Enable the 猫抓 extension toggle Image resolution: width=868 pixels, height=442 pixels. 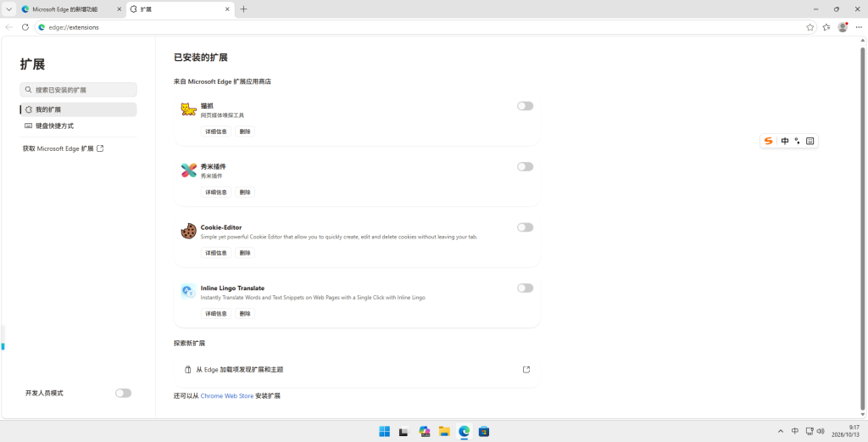coord(525,106)
